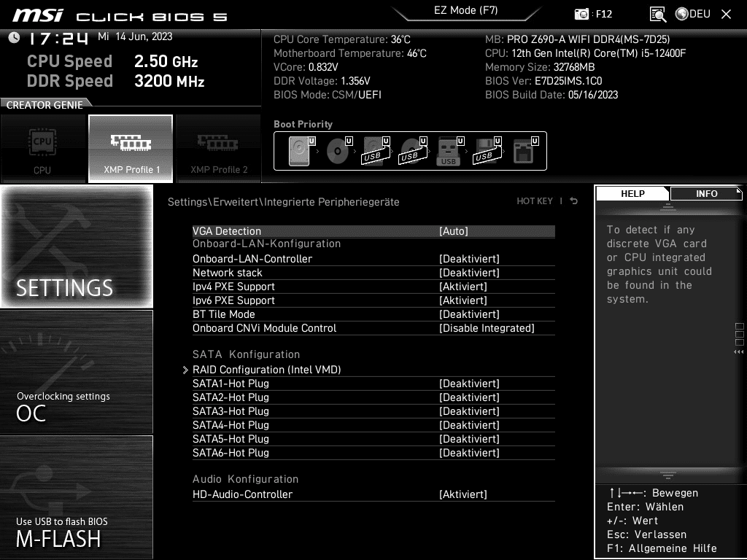Open the SETTINGS panel
The image size is (747, 560).
click(77, 246)
